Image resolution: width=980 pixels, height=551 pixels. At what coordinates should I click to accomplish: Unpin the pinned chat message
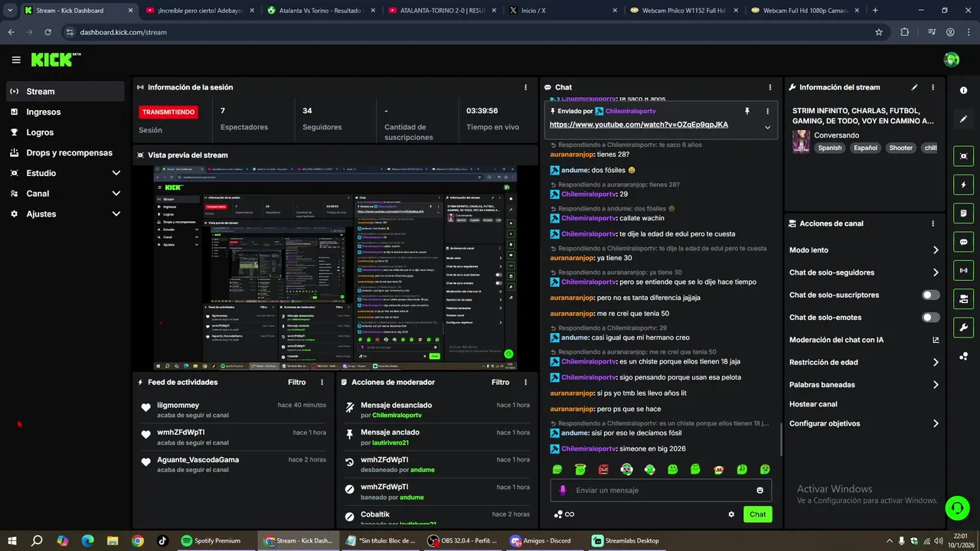pyautogui.click(x=747, y=111)
